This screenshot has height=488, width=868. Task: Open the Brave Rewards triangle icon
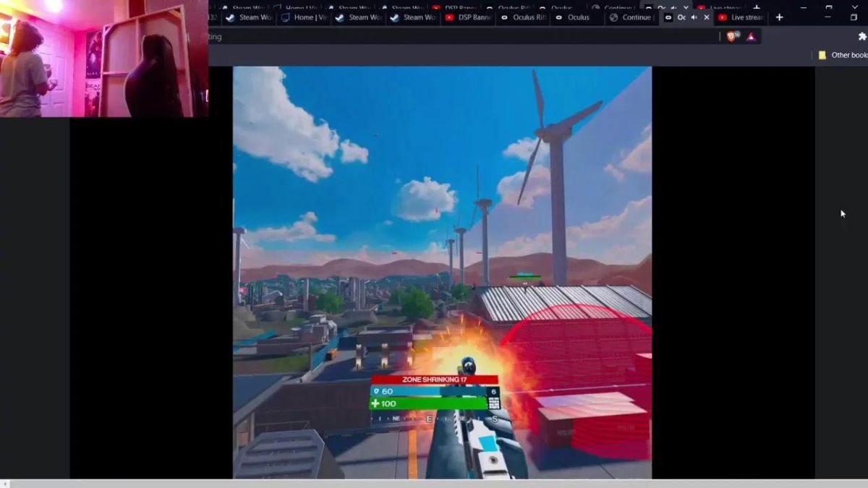click(x=751, y=36)
